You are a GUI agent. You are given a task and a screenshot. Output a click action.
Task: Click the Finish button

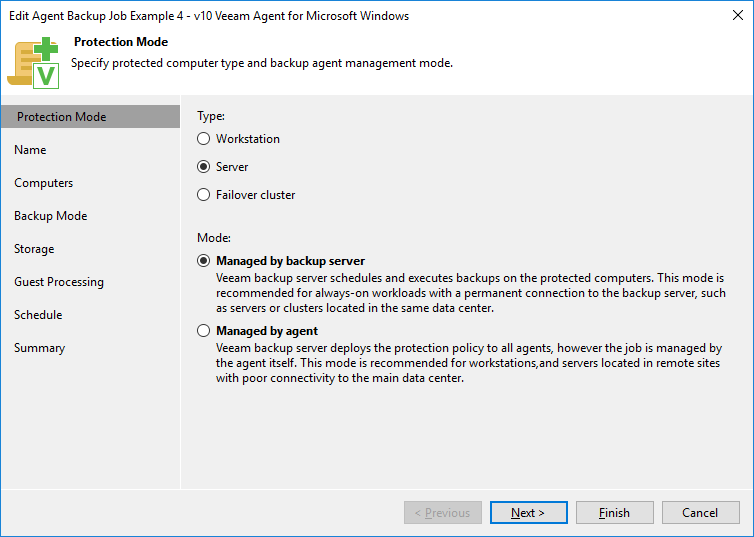click(615, 512)
